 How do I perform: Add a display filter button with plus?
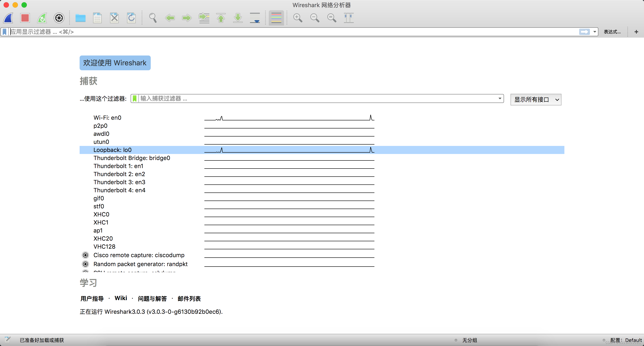pos(636,32)
